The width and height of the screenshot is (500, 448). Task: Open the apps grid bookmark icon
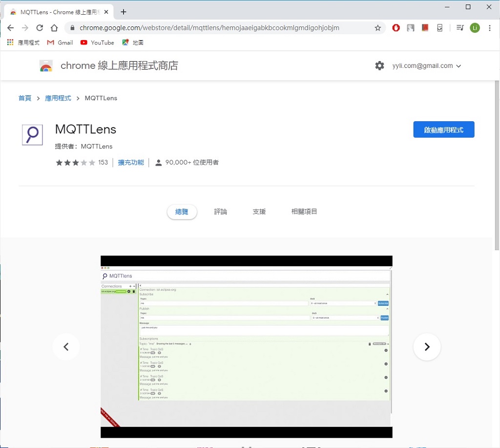10,42
